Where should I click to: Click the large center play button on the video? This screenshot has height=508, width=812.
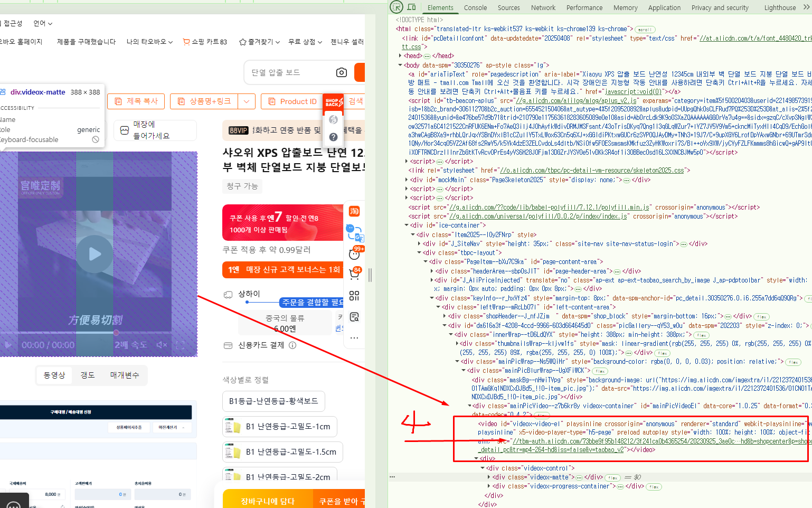coord(95,254)
